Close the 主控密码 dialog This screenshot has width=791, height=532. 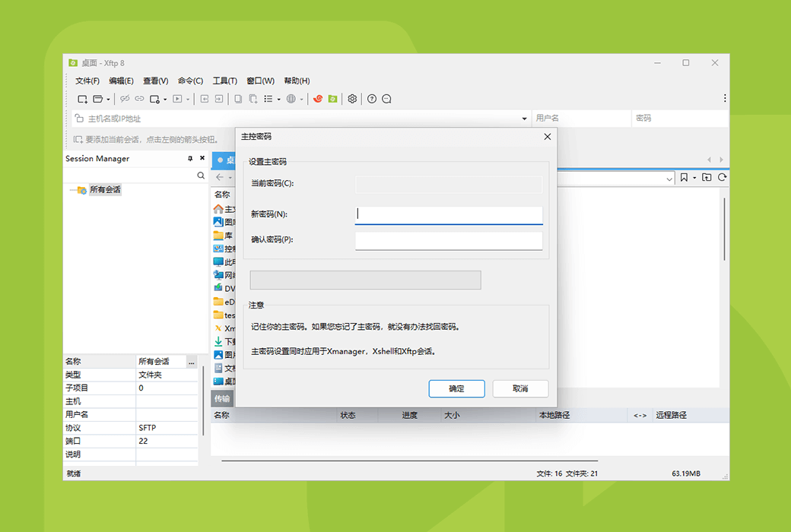[x=548, y=137]
